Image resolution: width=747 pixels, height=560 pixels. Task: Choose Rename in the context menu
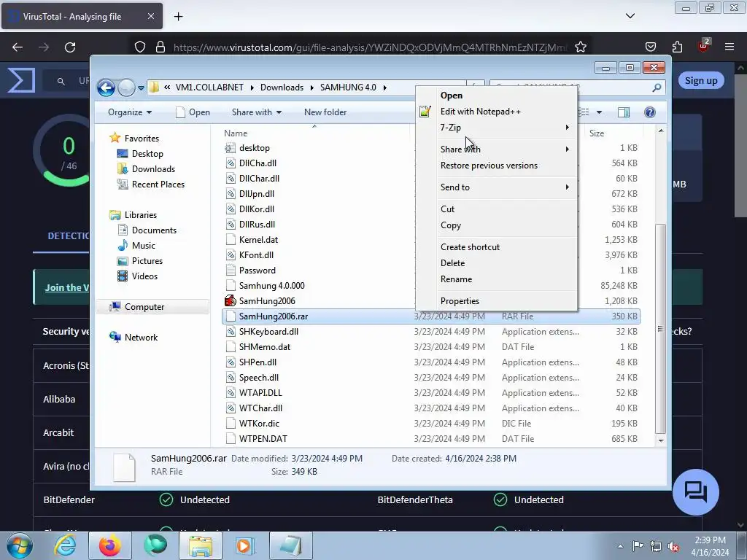(456, 279)
